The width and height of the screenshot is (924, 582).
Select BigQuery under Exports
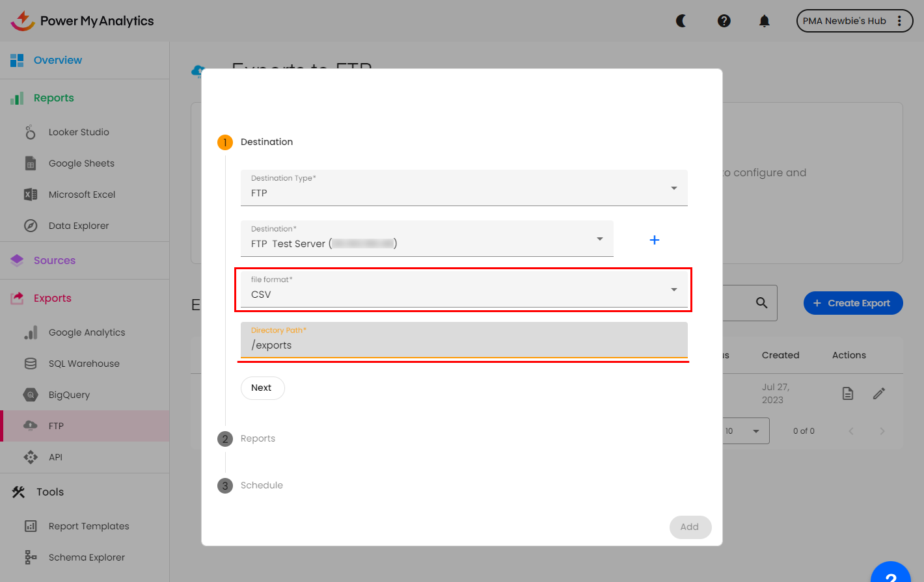[x=69, y=395]
